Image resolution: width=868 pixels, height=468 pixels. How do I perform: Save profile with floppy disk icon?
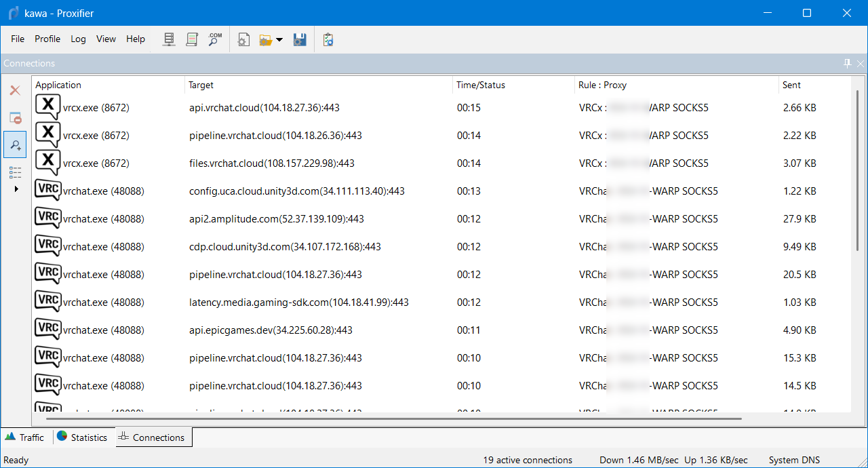(x=300, y=40)
